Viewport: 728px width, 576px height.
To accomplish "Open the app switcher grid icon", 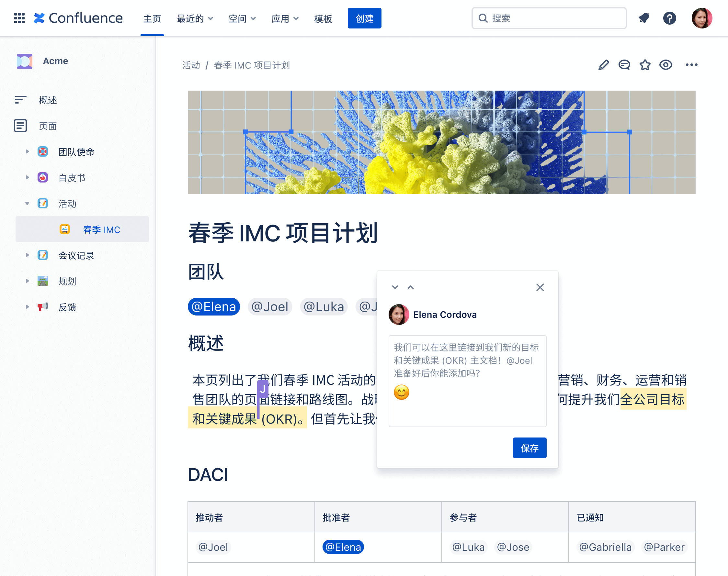I will coord(19,18).
